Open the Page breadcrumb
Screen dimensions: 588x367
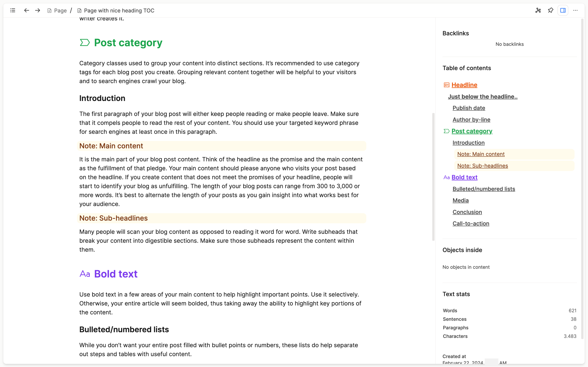[x=57, y=10]
